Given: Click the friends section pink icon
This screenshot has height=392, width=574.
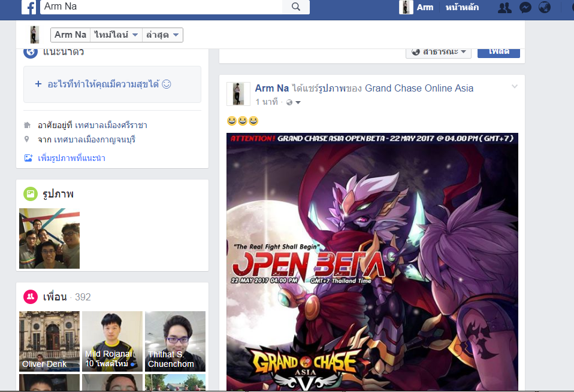Looking at the screenshot, I should coord(31,297).
